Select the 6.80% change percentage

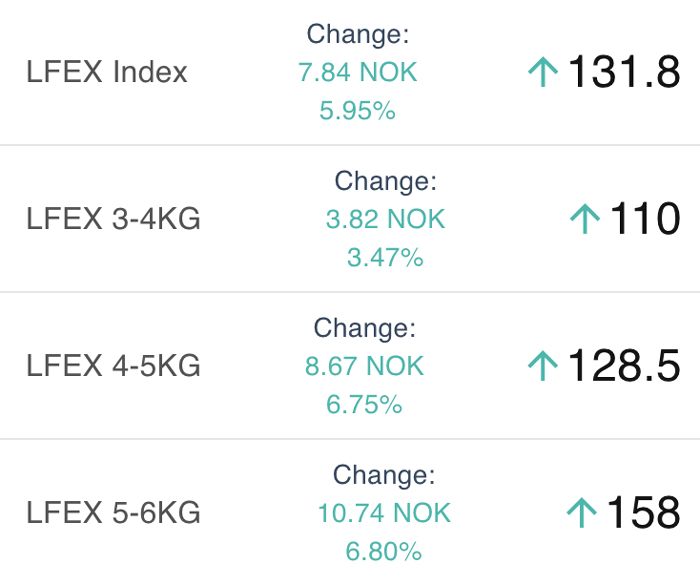click(384, 551)
